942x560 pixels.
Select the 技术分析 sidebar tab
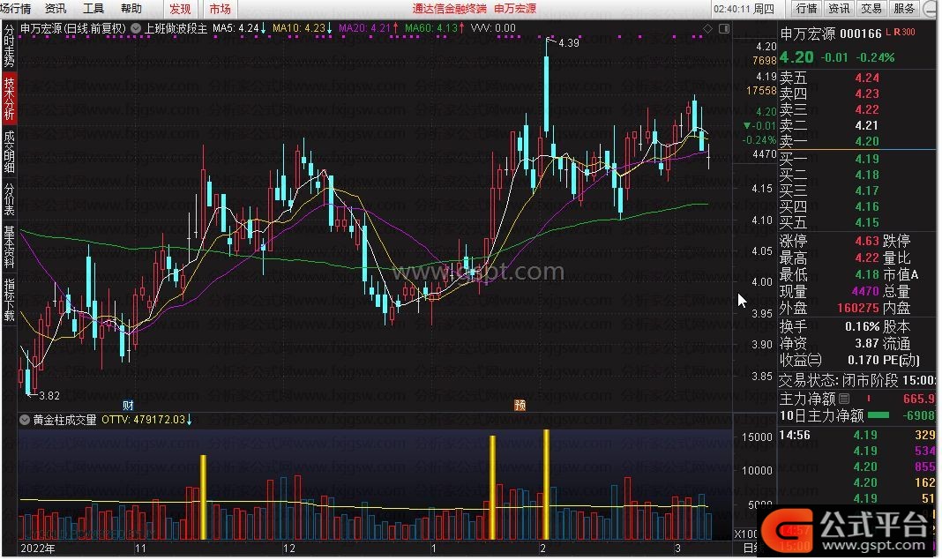tap(9, 99)
